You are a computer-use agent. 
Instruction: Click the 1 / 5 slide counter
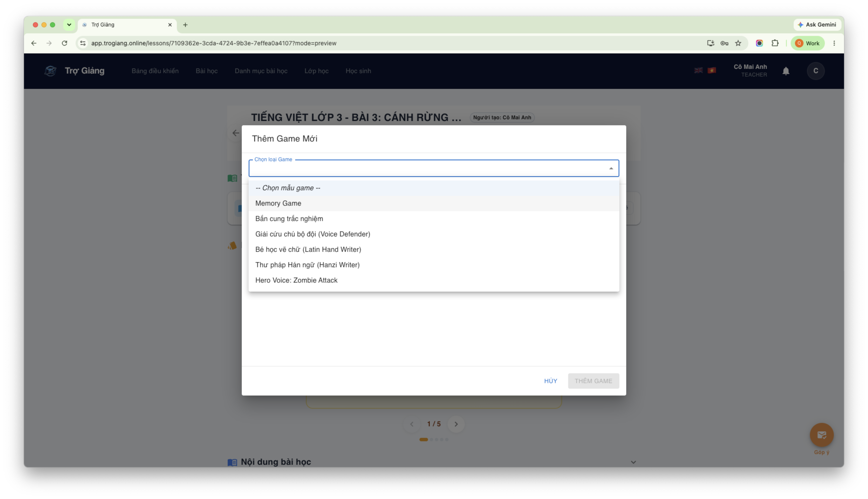434,424
